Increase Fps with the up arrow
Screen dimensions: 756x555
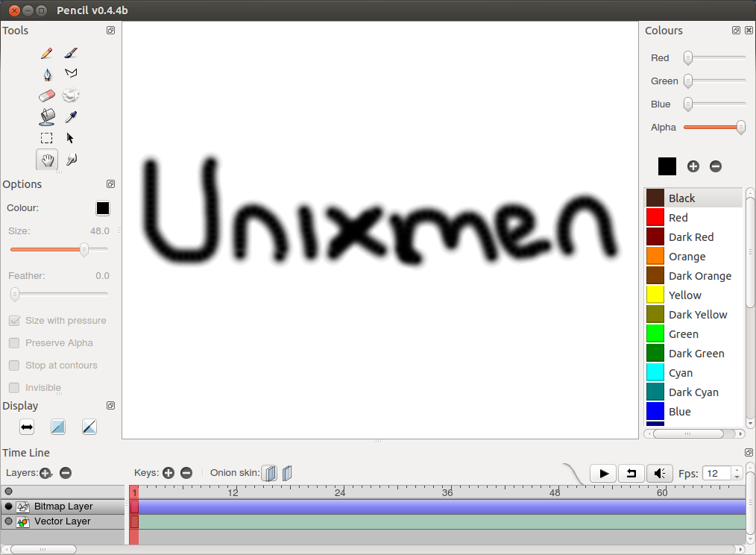[737, 470]
